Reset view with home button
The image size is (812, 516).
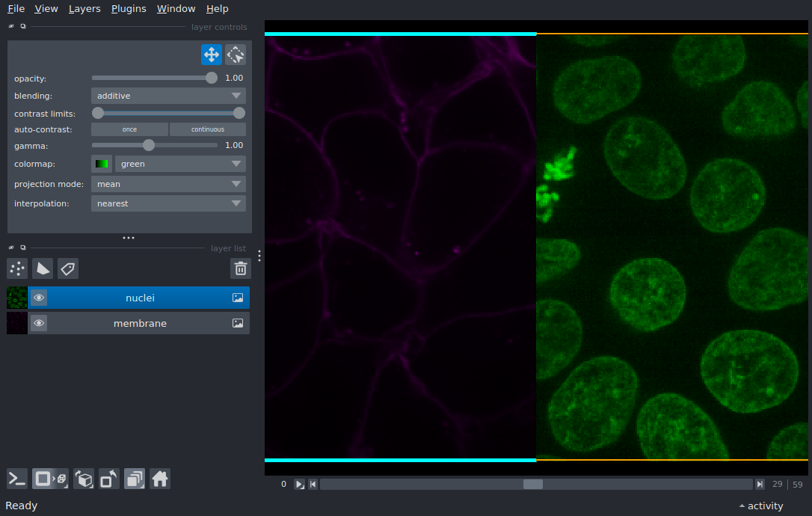click(x=160, y=479)
